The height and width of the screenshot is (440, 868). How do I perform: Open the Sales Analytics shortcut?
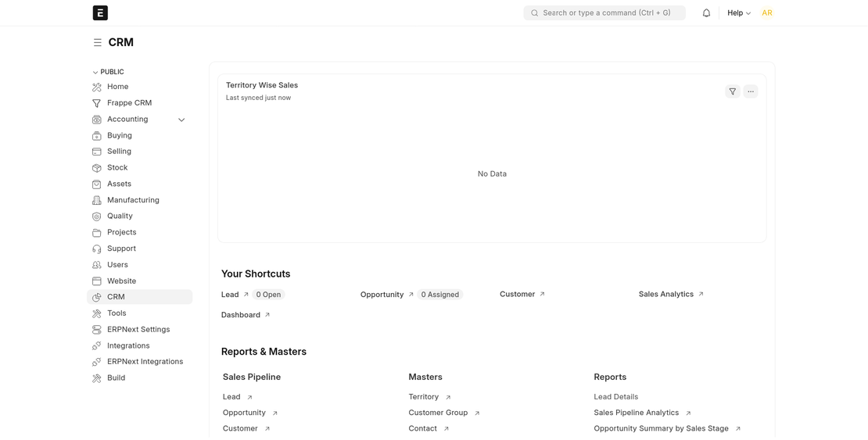(666, 295)
